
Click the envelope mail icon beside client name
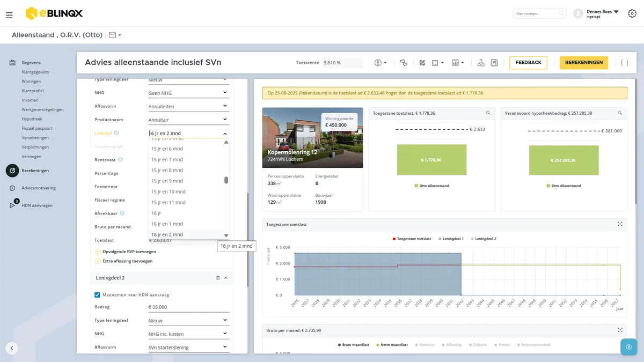112,35
